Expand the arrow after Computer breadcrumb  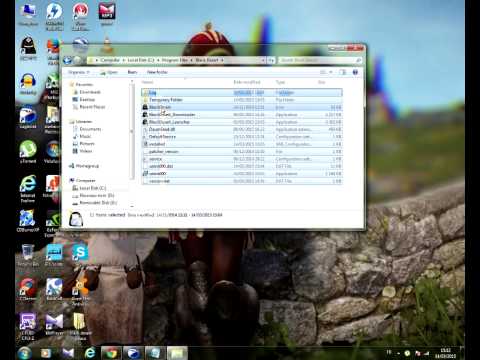coord(123,60)
